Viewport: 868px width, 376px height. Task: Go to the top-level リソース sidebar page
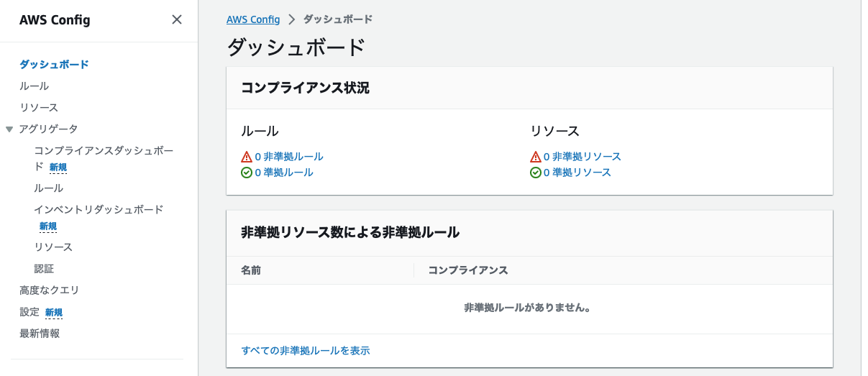(x=39, y=107)
